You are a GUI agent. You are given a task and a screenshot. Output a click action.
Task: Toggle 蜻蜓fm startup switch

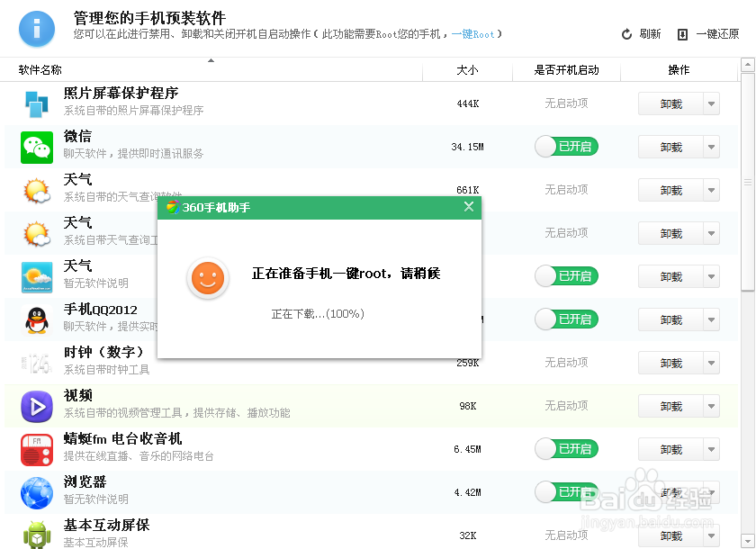pos(566,449)
